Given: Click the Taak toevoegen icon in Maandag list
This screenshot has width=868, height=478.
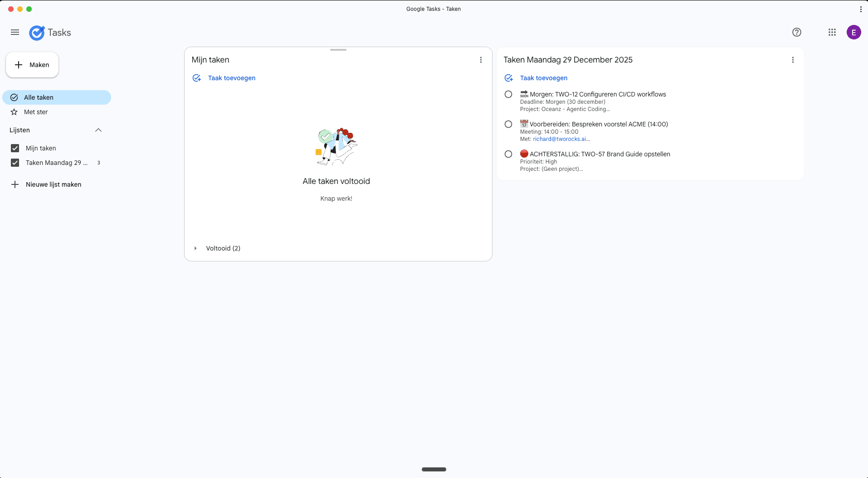Looking at the screenshot, I should [508, 77].
